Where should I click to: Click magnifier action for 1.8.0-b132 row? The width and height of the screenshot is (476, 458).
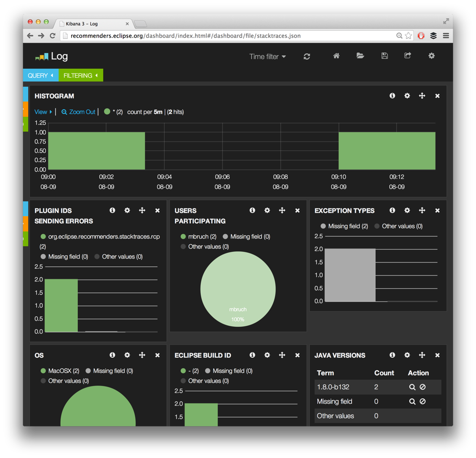pos(412,387)
